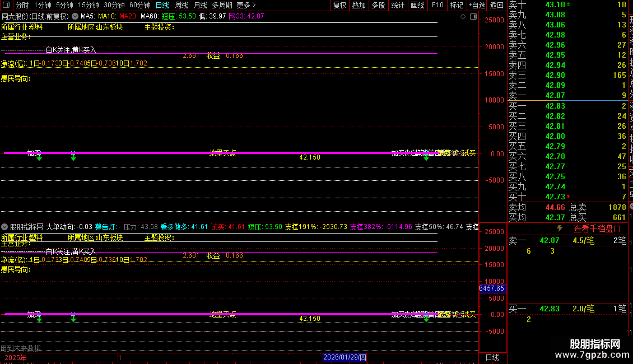Click the 查看千档盘口 link
The image size is (633, 364).
[597, 228]
